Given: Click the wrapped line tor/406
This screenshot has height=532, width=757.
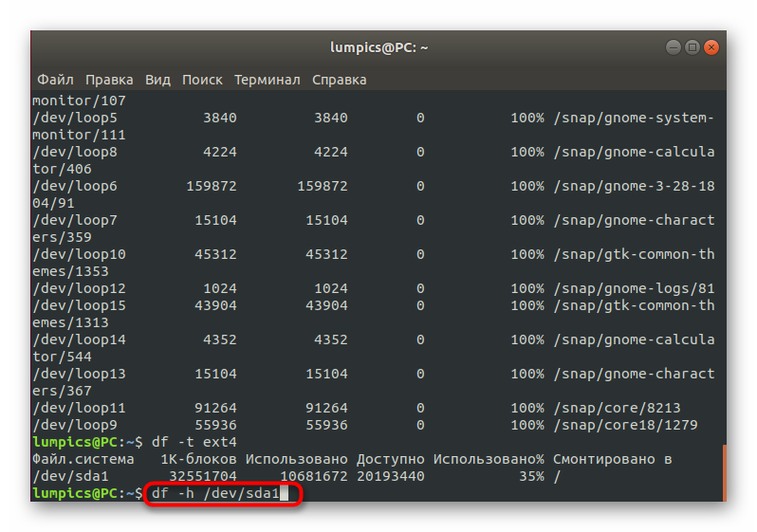Looking at the screenshot, I should pyautogui.click(x=62, y=169).
